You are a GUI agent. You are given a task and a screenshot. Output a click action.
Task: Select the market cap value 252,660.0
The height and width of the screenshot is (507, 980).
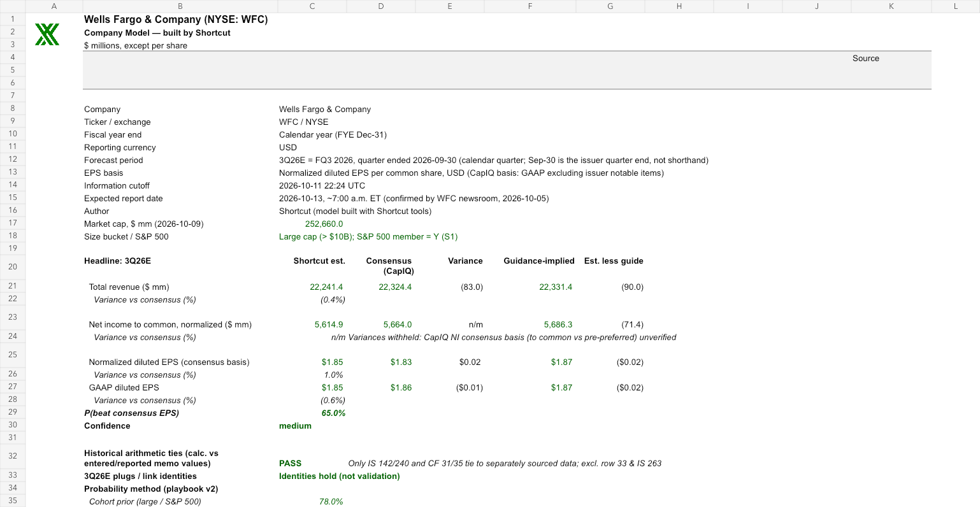[x=324, y=224]
